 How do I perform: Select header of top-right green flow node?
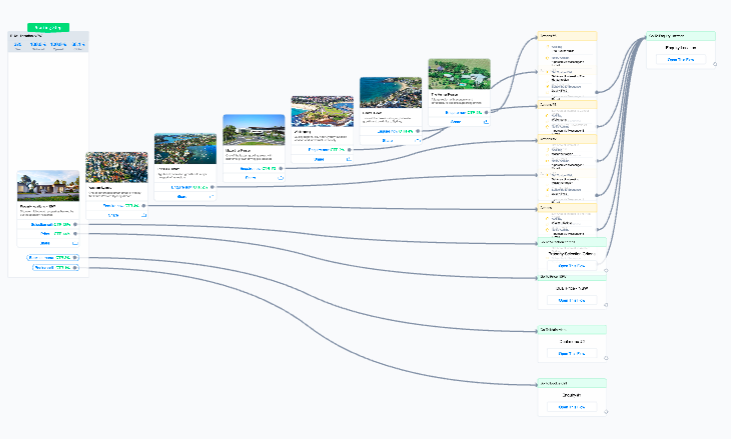pos(681,36)
